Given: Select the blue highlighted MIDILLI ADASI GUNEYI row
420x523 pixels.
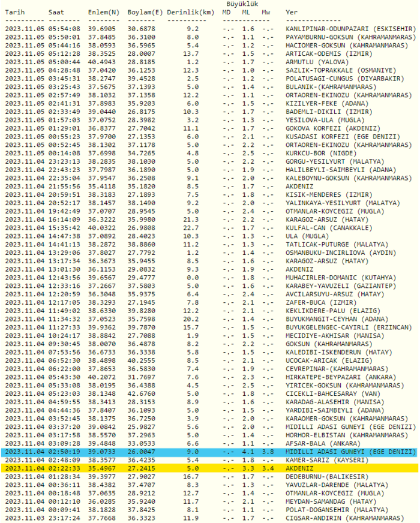Looking at the screenshot, I should [x=210, y=452].
